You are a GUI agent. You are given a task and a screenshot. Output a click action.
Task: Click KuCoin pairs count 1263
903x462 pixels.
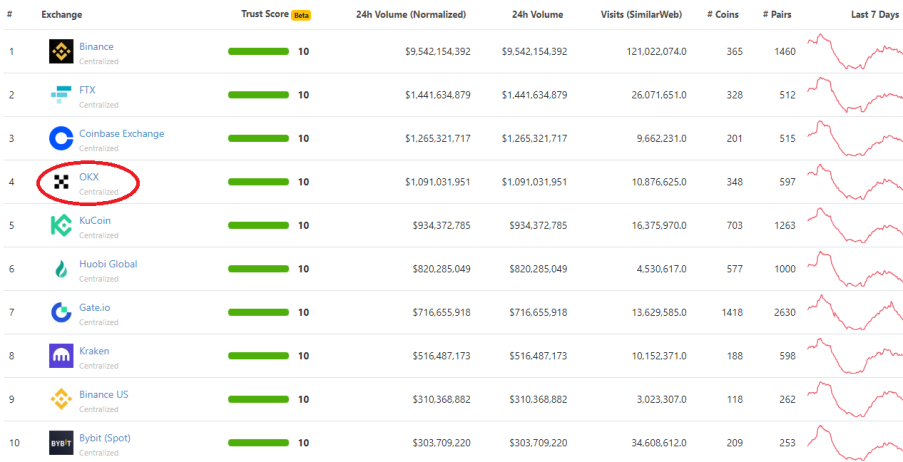[x=785, y=226]
